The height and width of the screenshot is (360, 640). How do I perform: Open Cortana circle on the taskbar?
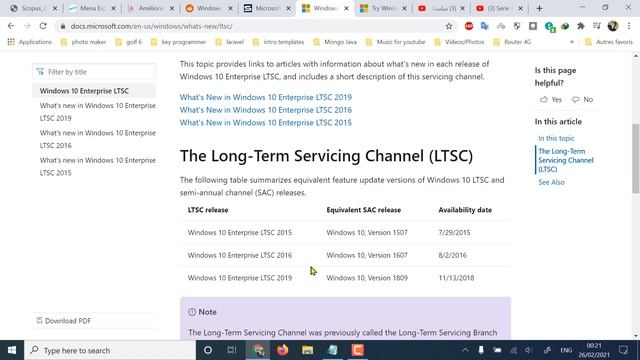pyautogui.click(x=208, y=350)
